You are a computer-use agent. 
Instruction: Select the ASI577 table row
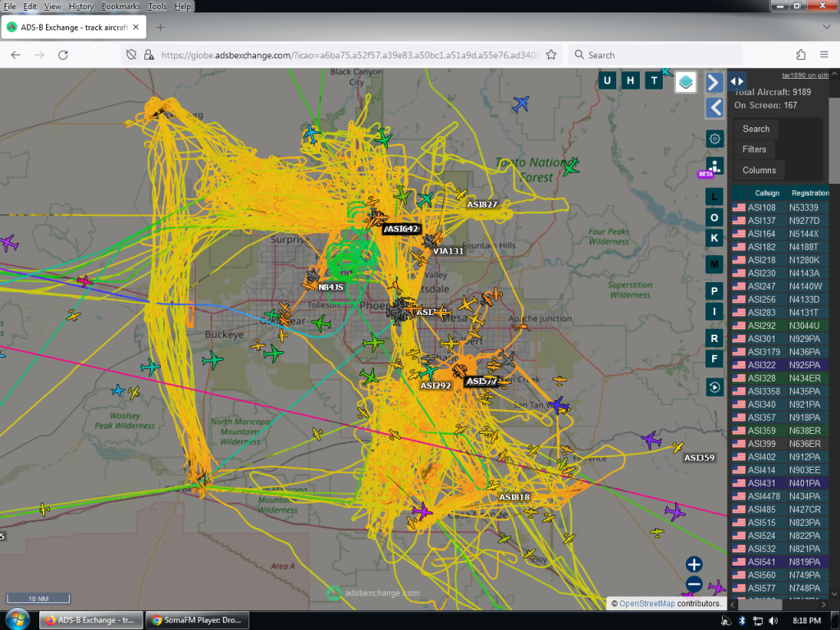pyautogui.click(x=781, y=588)
